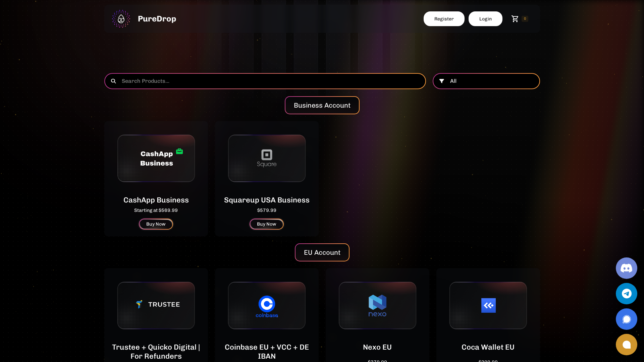Click the search magnifier icon
Screen dimensions: 644x362
tap(113, 81)
